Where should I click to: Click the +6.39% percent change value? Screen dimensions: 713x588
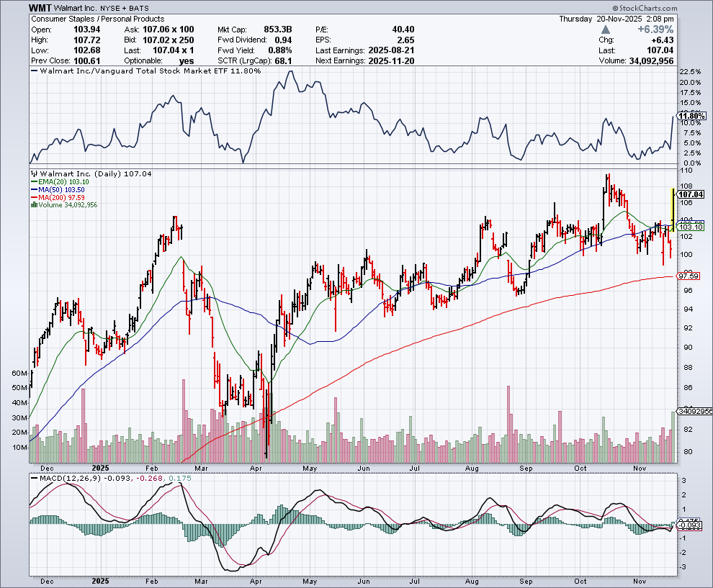click(655, 30)
